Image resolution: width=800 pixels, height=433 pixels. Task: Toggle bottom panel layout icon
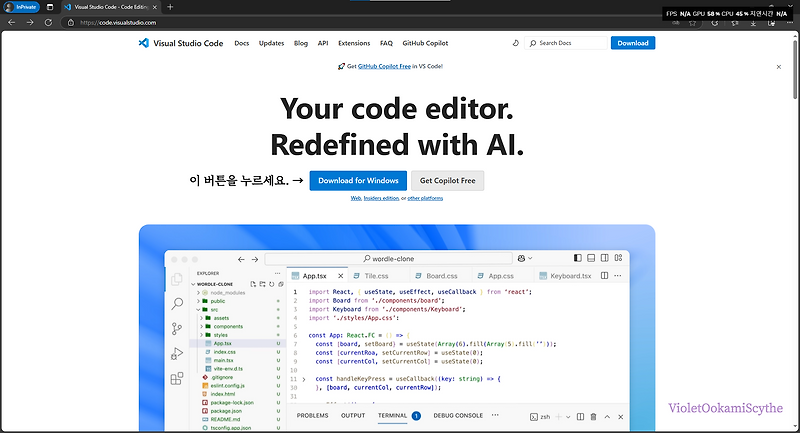591,258
